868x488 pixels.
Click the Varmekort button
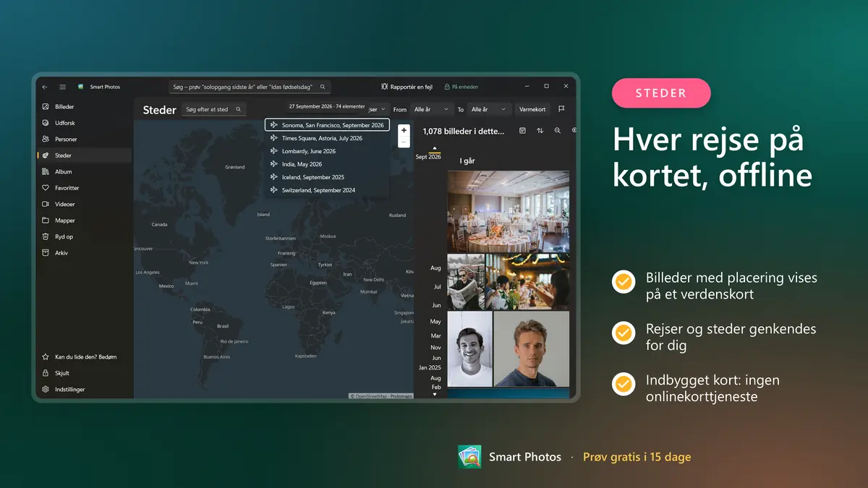pyautogui.click(x=533, y=109)
